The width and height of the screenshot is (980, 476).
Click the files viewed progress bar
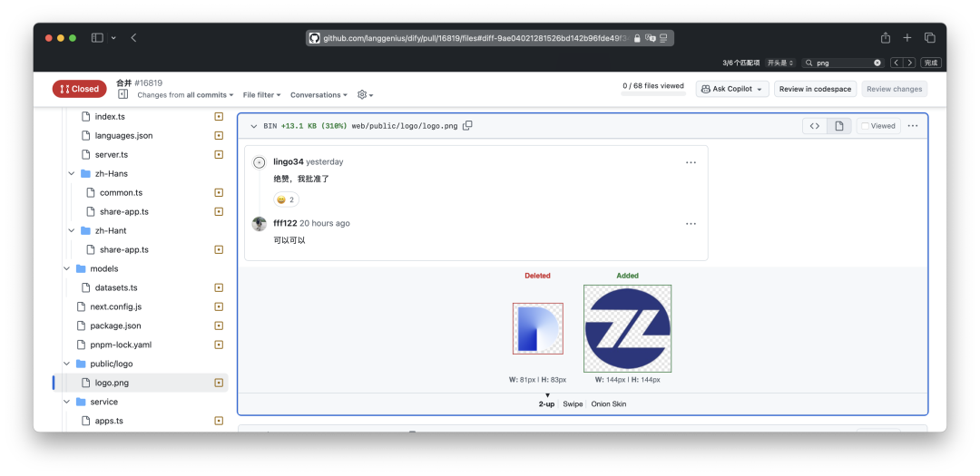(653, 93)
